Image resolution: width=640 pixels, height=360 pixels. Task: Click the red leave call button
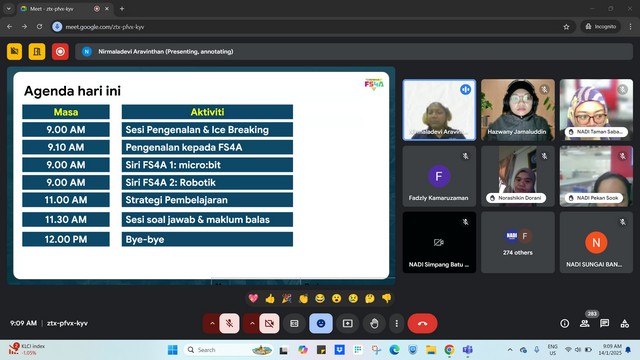tap(422, 323)
